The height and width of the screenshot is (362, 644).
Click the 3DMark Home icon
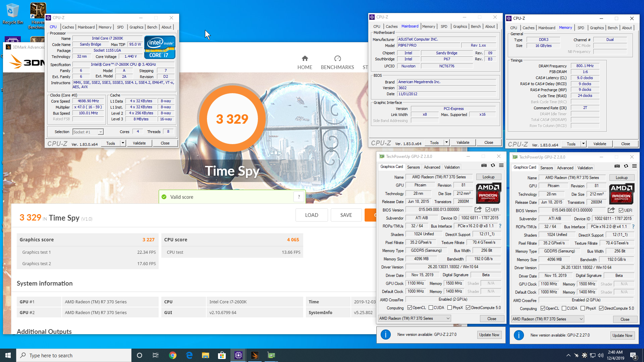[x=305, y=59]
